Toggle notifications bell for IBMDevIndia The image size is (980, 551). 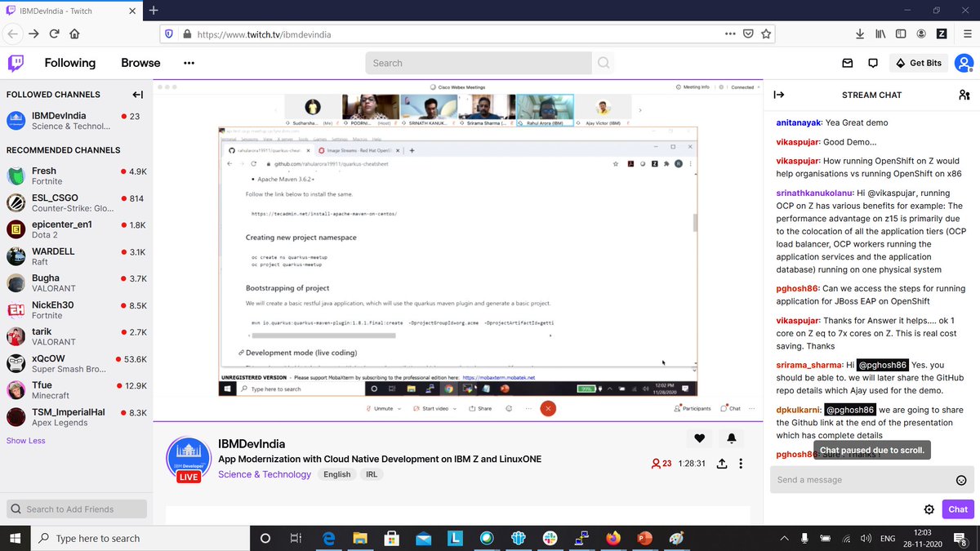click(x=731, y=438)
